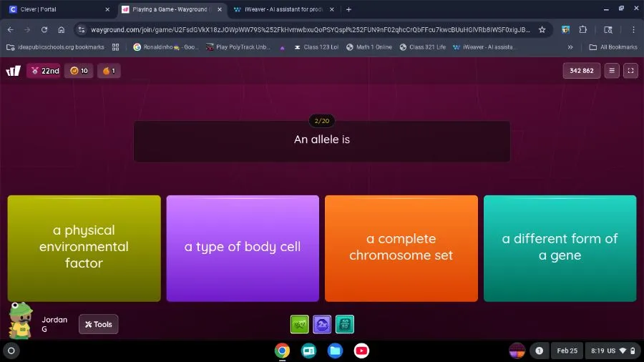Open the Tools button
The image size is (644, 362).
click(x=99, y=324)
